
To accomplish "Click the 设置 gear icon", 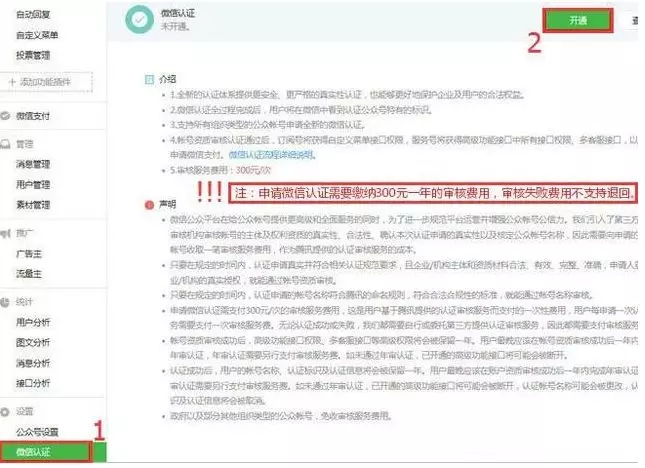I will pos(5,412).
